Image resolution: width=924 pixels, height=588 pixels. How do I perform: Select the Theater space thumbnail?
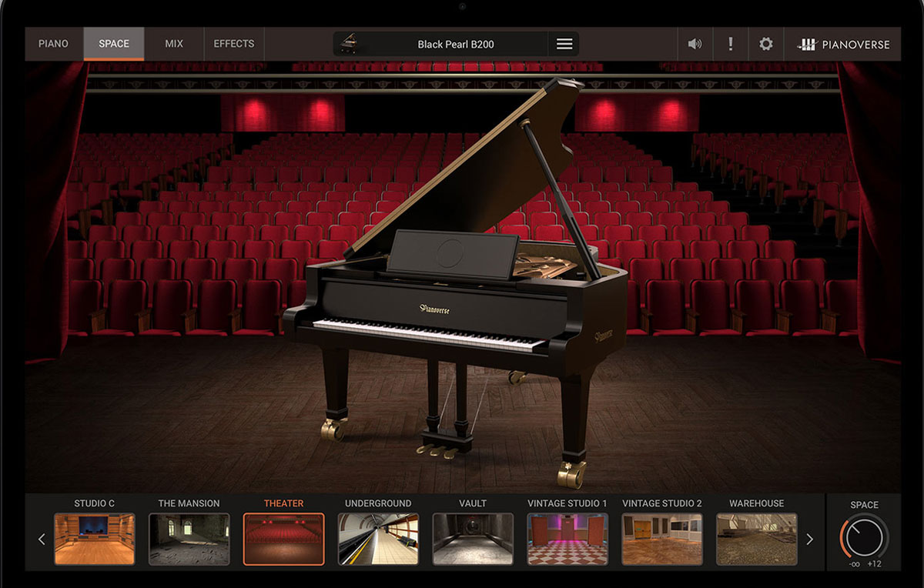[284, 540]
